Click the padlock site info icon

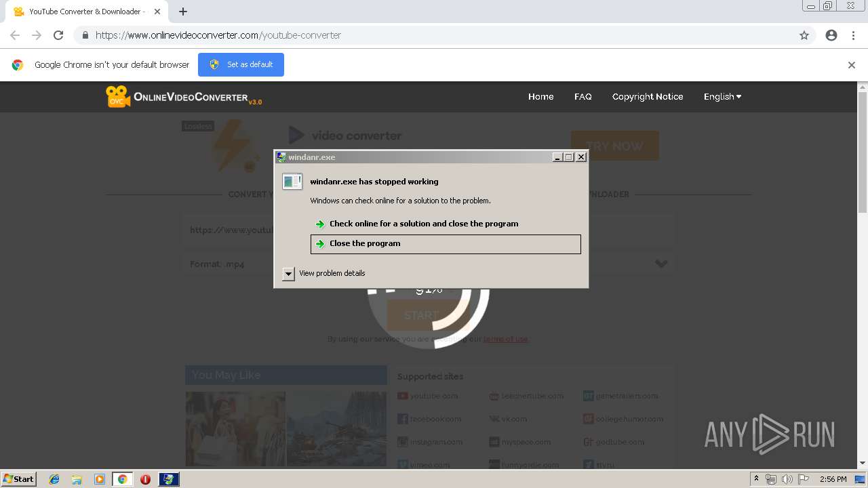(85, 35)
